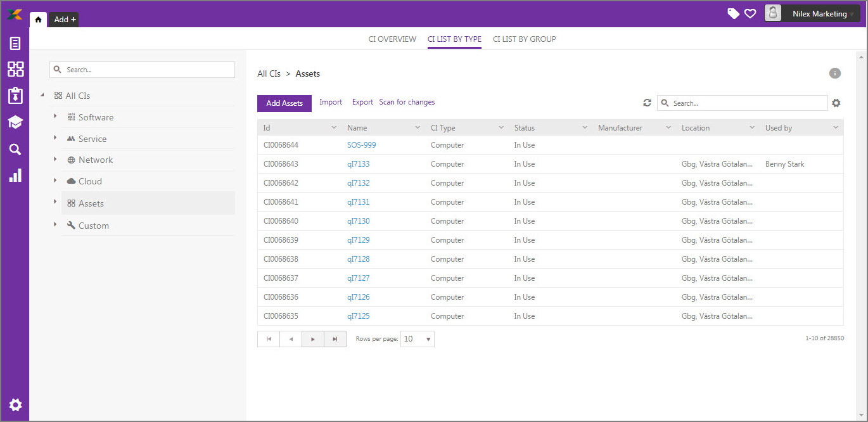Image resolution: width=868 pixels, height=422 pixels.
Task: Go to the next page
Action: (x=313, y=339)
